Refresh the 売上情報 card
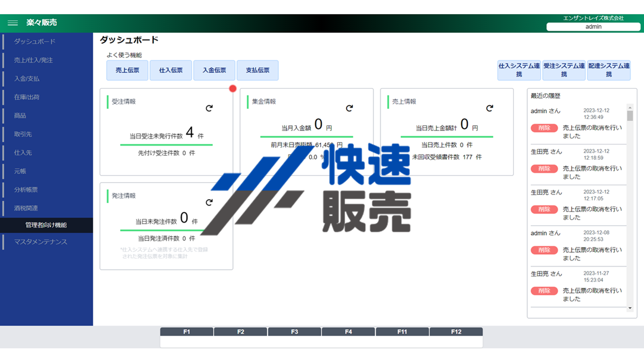This screenshot has width=644, height=362. [x=489, y=108]
